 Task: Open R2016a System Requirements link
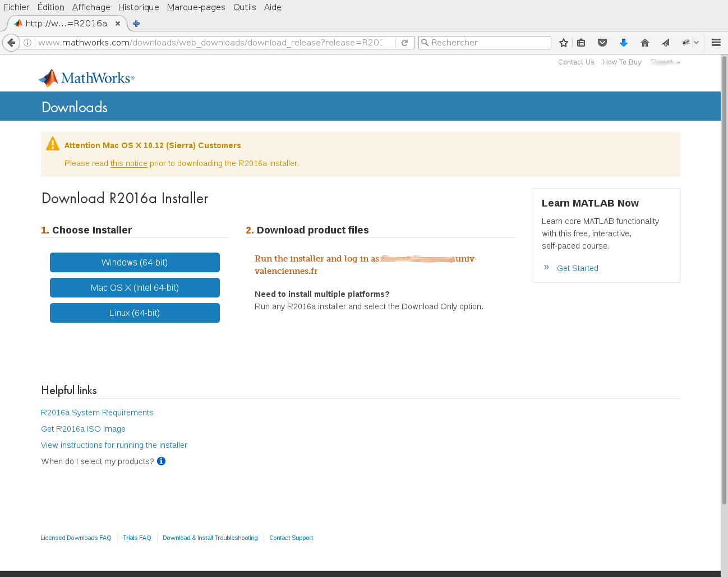point(97,413)
